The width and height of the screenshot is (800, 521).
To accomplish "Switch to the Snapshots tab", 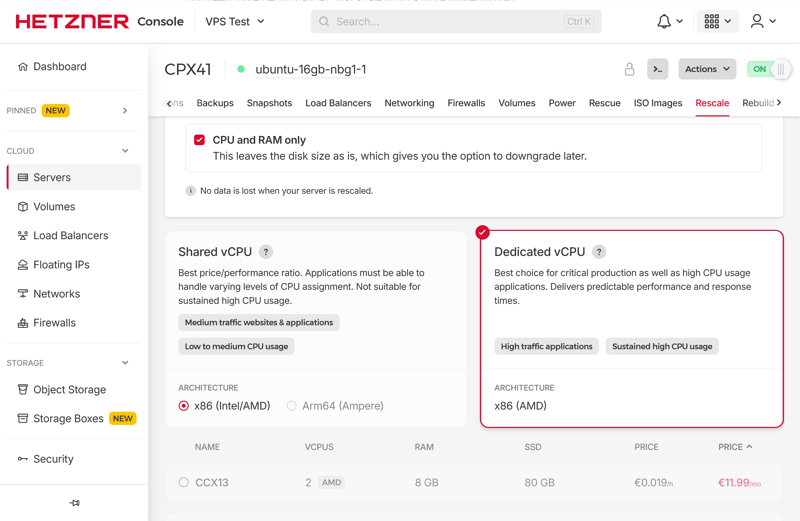I will tap(269, 103).
